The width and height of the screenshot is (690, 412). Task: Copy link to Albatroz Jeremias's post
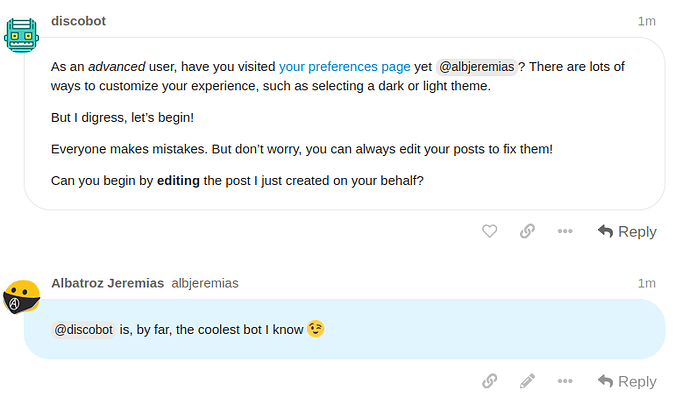tap(489, 381)
